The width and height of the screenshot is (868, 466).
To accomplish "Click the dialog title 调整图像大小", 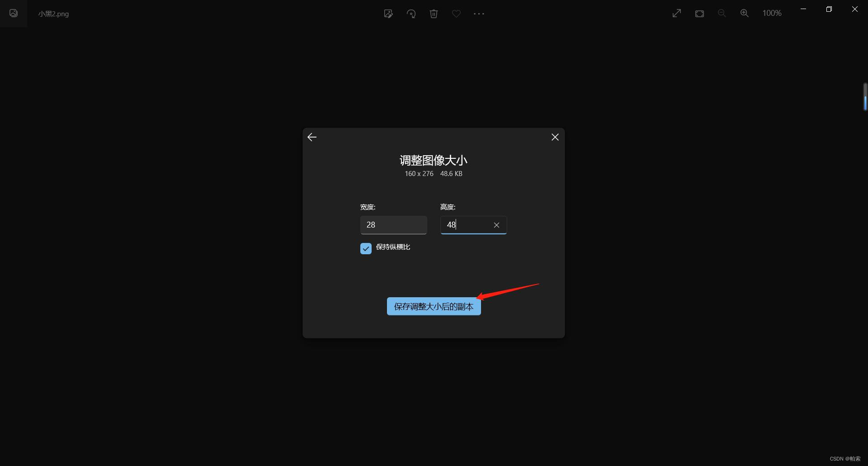I will tap(434, 160).
